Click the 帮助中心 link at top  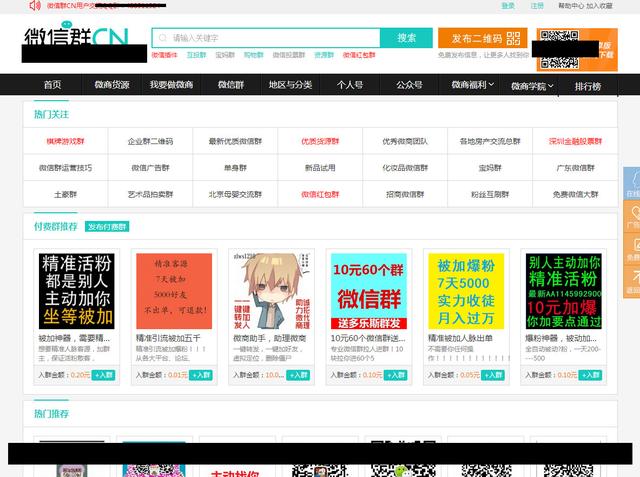coord(571,6)
